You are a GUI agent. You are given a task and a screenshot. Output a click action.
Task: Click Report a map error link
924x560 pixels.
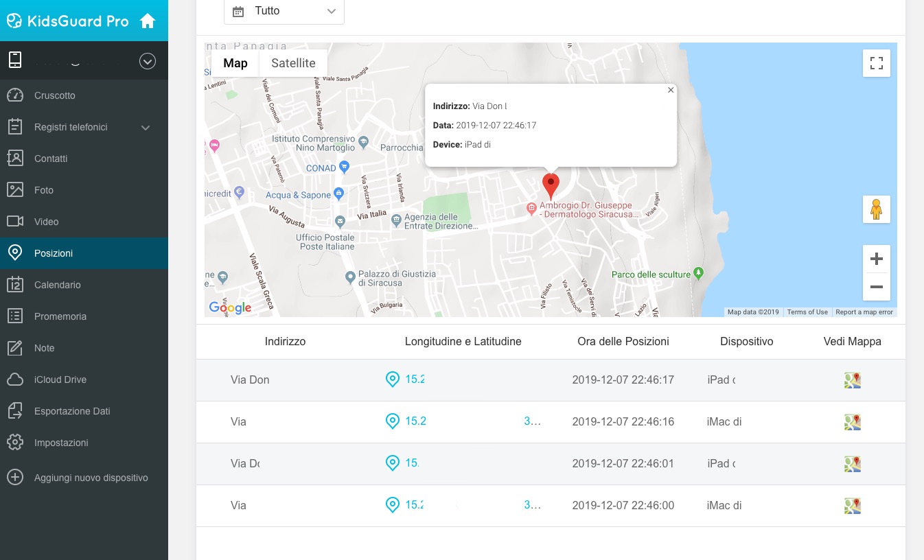coord(864,312)
